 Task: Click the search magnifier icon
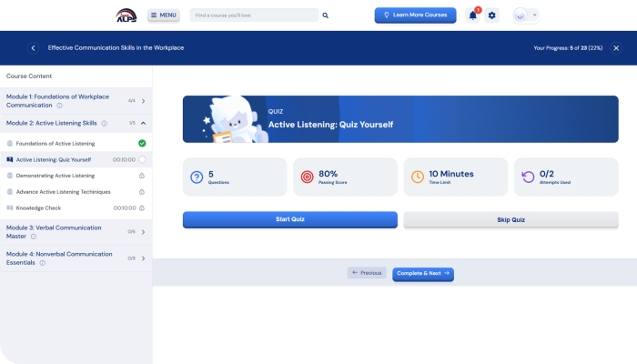click(326, 15)
